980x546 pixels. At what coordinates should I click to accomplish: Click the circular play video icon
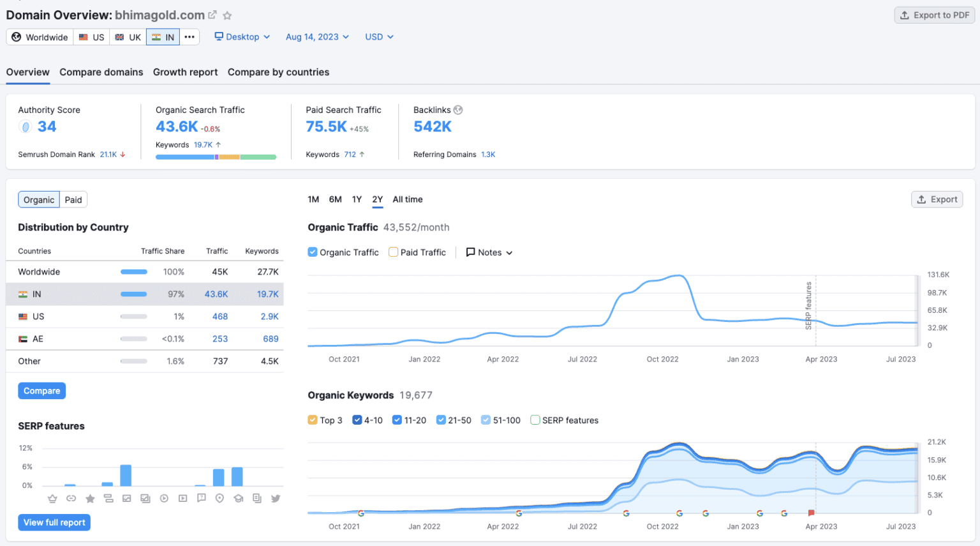164,499
